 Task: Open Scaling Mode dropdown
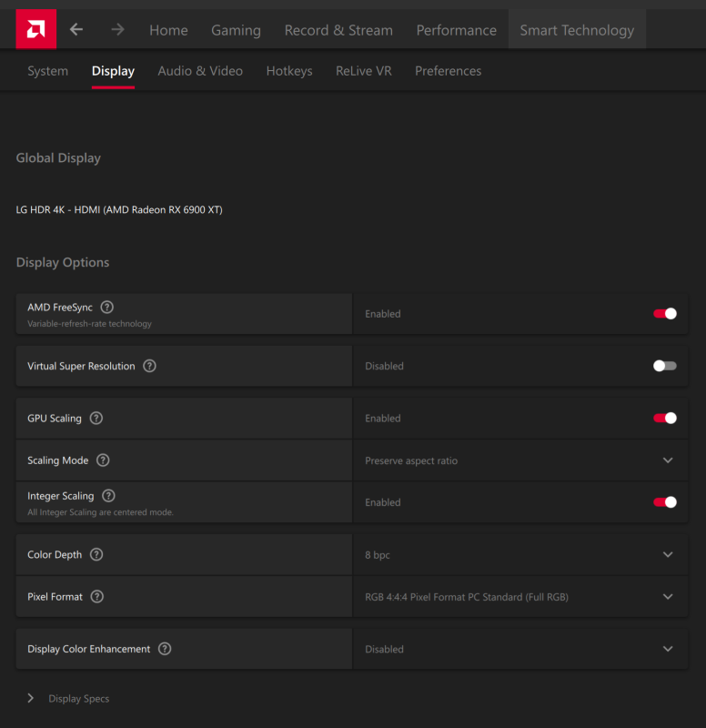coord(668,460)
